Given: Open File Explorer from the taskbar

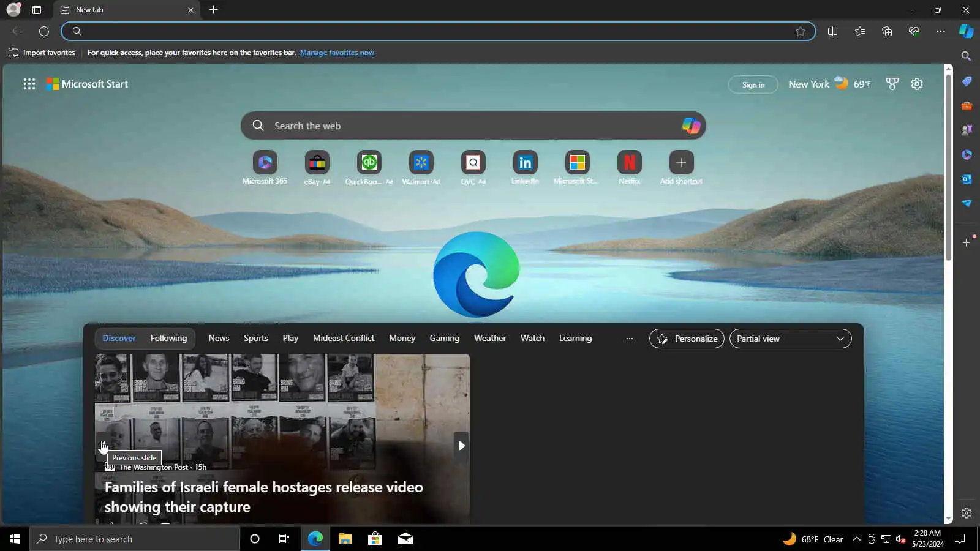Looking at the screenshot, I should 345,539.
